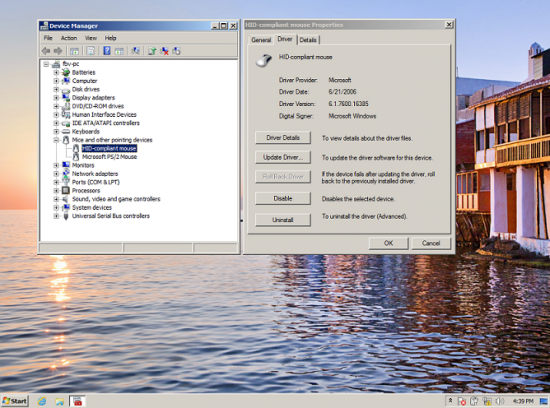
Task: Click the Display adapters category icon
Action: [x=66, y=98]
